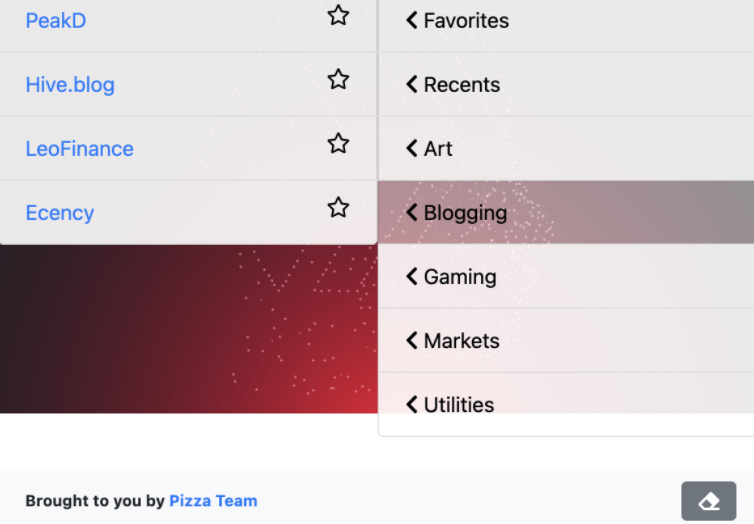The width and height of the screenshot is (754, 524).
Task: Click the chevron beside Blogging
Action: click(412, 212)
